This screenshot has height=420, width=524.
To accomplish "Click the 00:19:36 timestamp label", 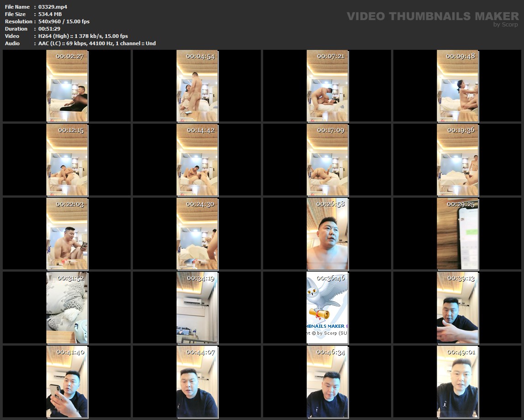I will 461,130.
